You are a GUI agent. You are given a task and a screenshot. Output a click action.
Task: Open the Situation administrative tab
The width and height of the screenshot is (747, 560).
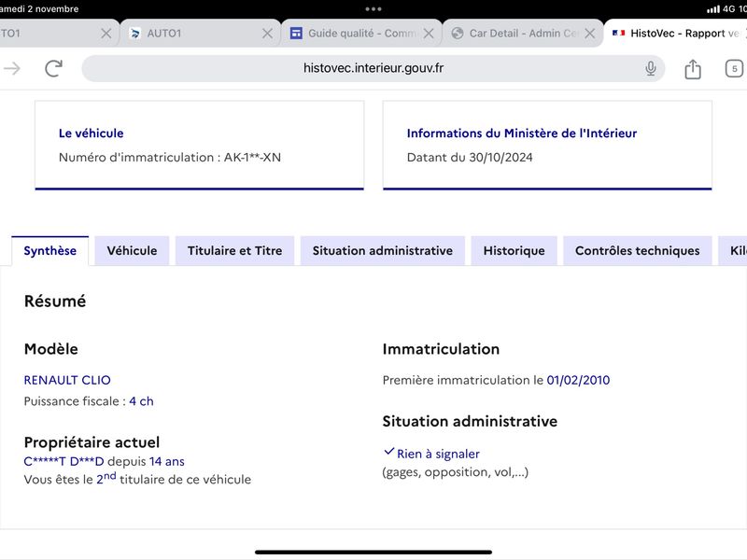[x=383, y=251]
